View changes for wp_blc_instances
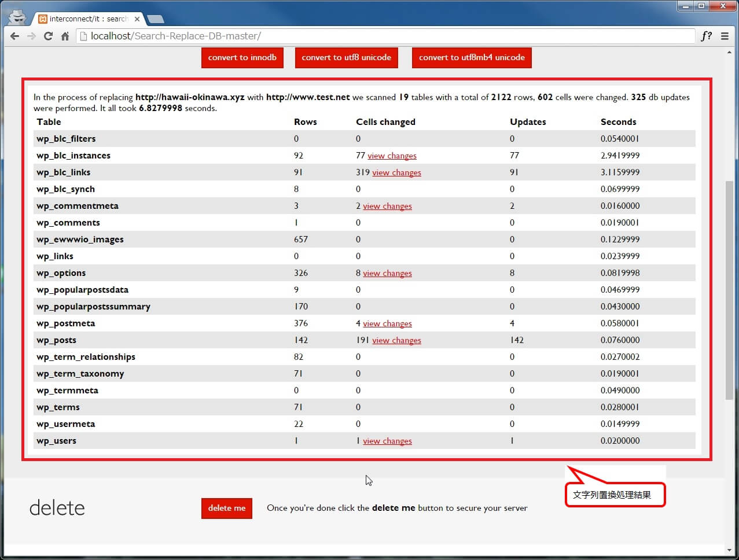The height and width of the screenshot is (560, 739). point(392,156)
